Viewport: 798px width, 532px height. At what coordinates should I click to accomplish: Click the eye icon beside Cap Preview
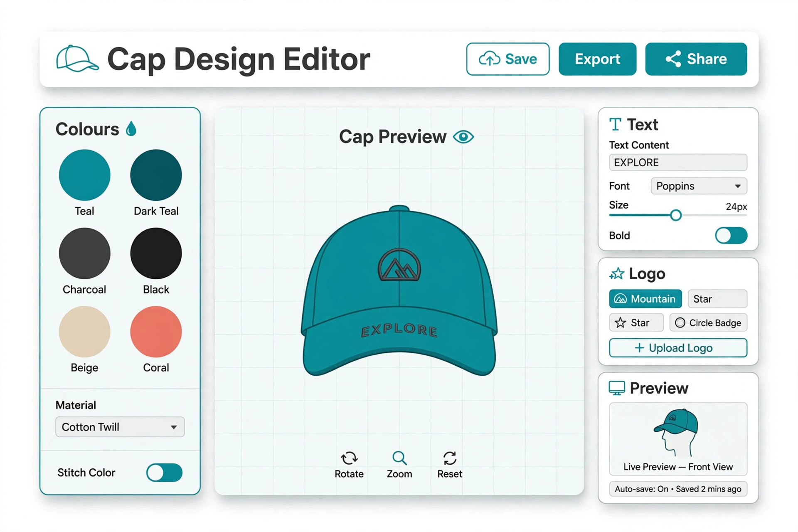(463, 137)
